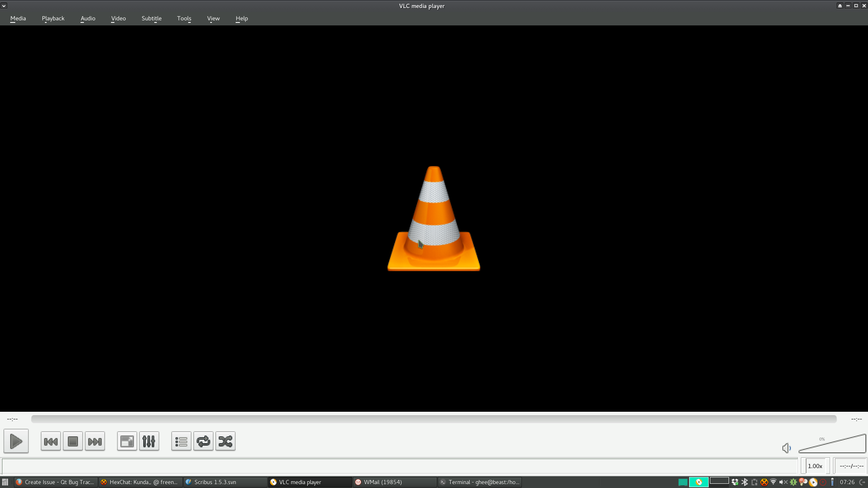
Task: Switch to second workspace showing VLC
Action: (699, 482)
